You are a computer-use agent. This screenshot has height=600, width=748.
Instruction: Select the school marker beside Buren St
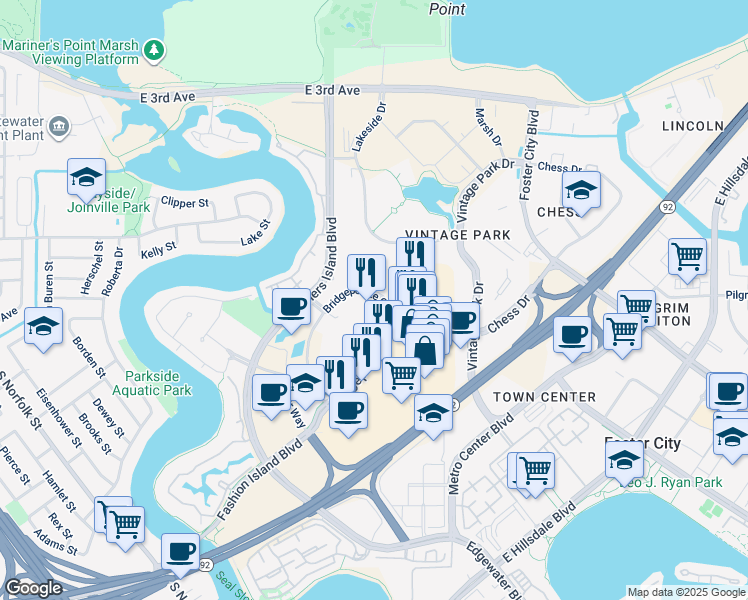point(43,329)
